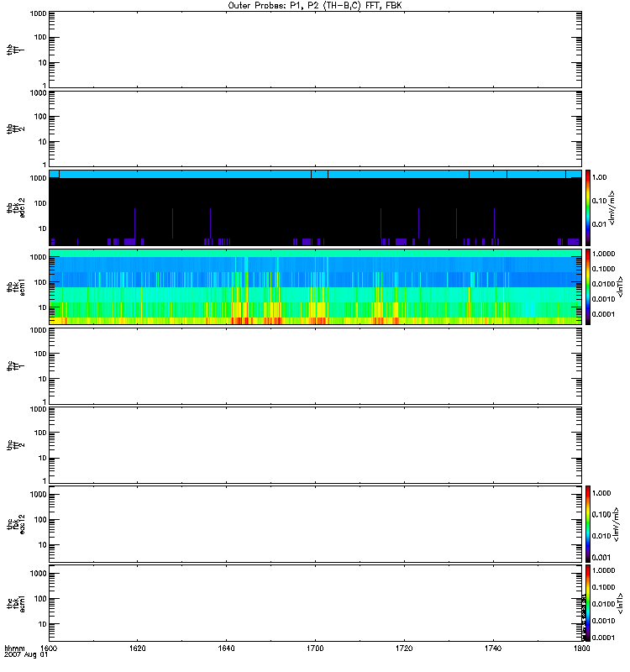The image size is (630, 672).
Task: Click the 1700 time tick label
Action: [x=315, y=648]
